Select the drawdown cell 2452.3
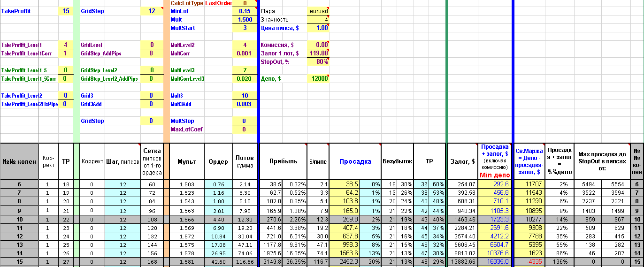This screenshot has width=644, height=267. [x=345, y=261]
